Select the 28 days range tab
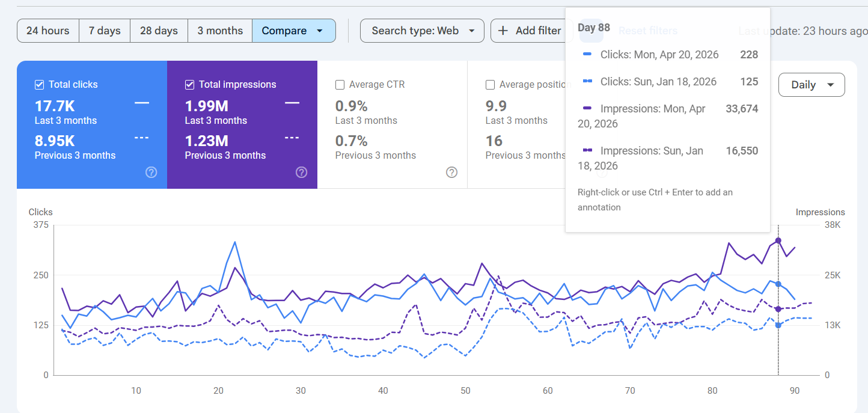Viewport: 868px width, 413px height. tap(159, 31)
